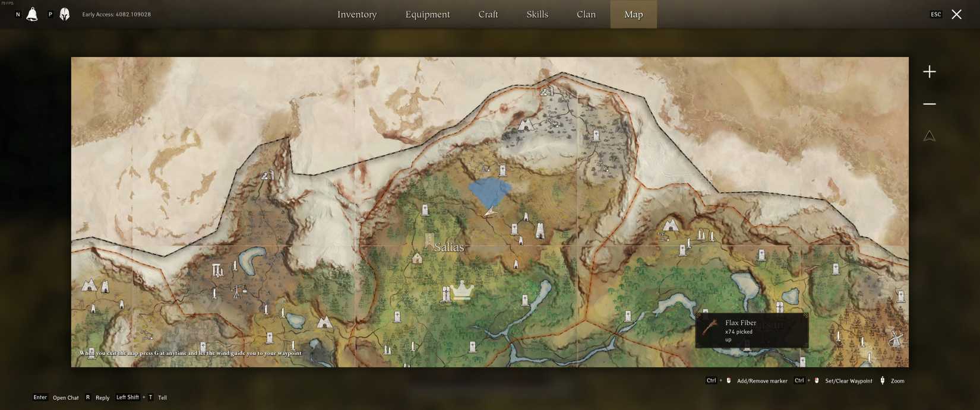Switch to the Equipment tab
The height and width of the screenshot is (410, 980).
pyautogui.click(x=428, y=14)
